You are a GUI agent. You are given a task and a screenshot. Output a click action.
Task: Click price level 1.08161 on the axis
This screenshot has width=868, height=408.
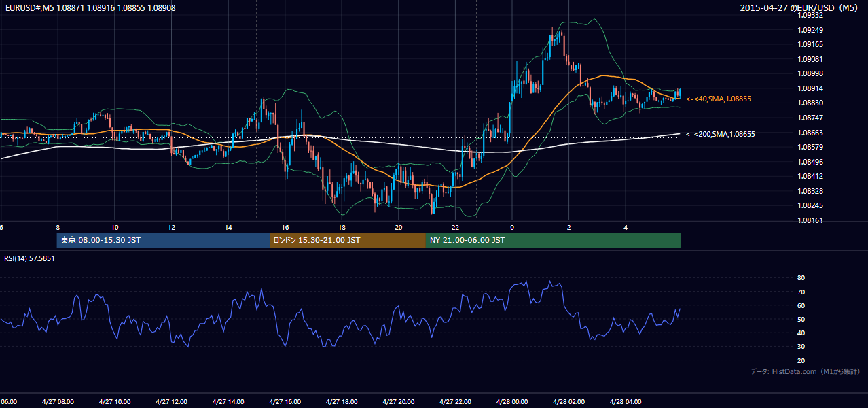(x=810, y=220)
